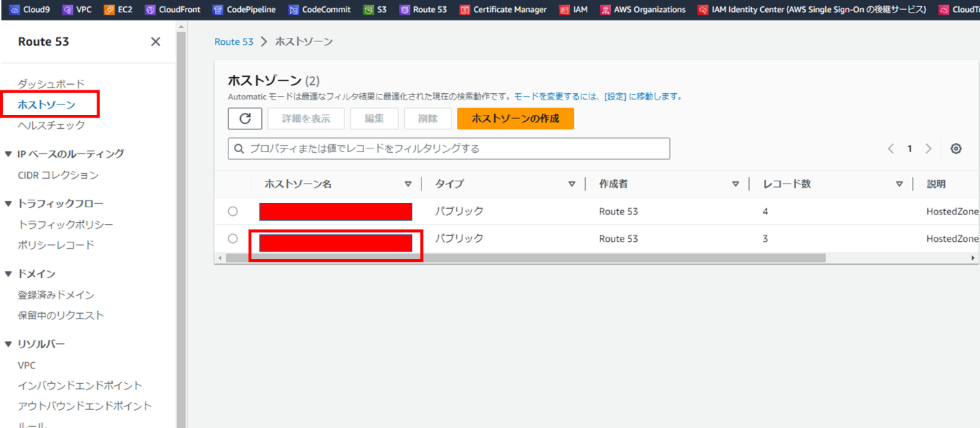Screen dimensions: 980x428
Task: Sort by 作成者 column arrow
Action: [x=736, y=184]
